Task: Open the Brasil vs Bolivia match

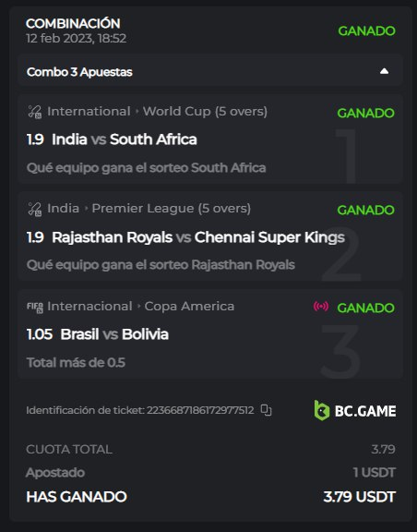Action: (114, 334)
